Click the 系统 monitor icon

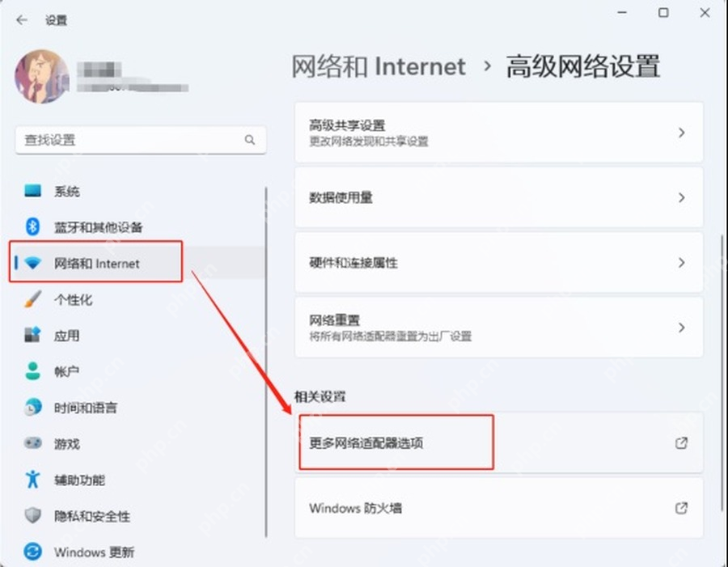click(x=32, y=191)
